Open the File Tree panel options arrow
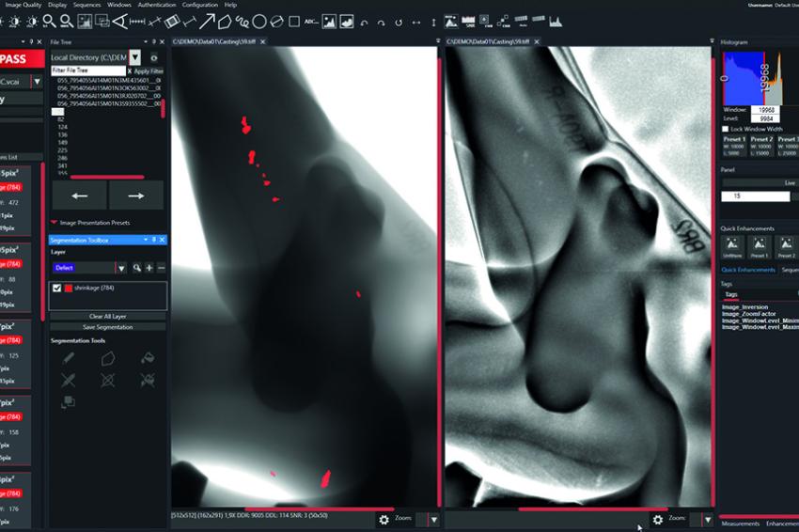The height and width of the screenshot is (532, 799). [x=146, y=41]
